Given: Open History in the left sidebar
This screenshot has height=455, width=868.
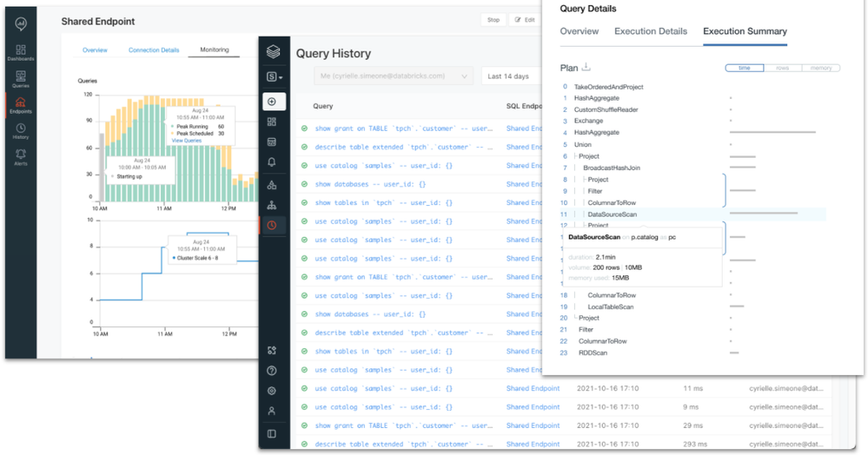Looking at the screenshot, I should 21,131.
